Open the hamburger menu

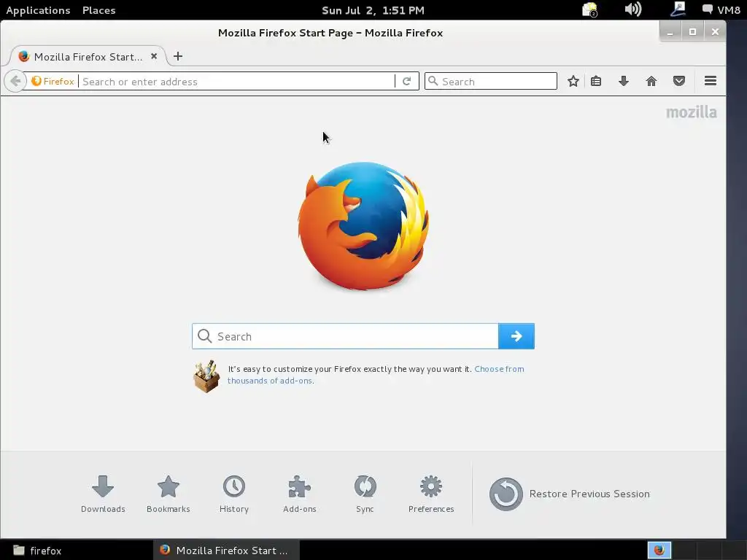[x=711, y=81]
